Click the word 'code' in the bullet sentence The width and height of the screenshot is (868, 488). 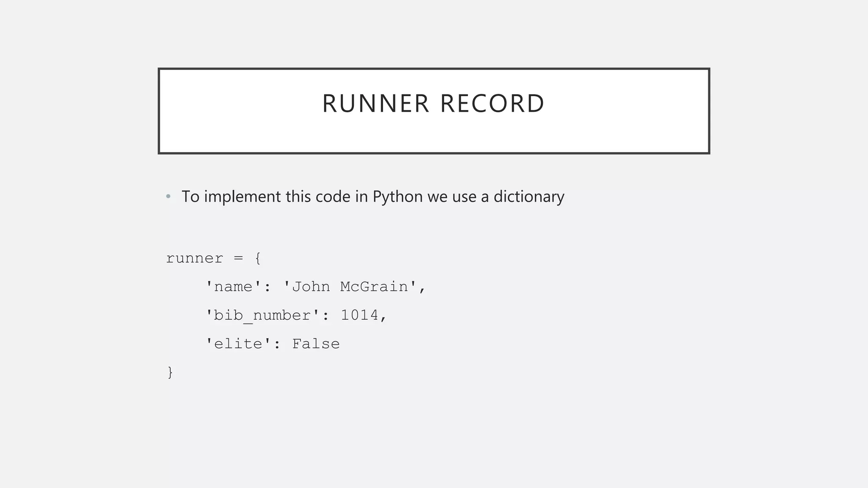tap(333, 197)
